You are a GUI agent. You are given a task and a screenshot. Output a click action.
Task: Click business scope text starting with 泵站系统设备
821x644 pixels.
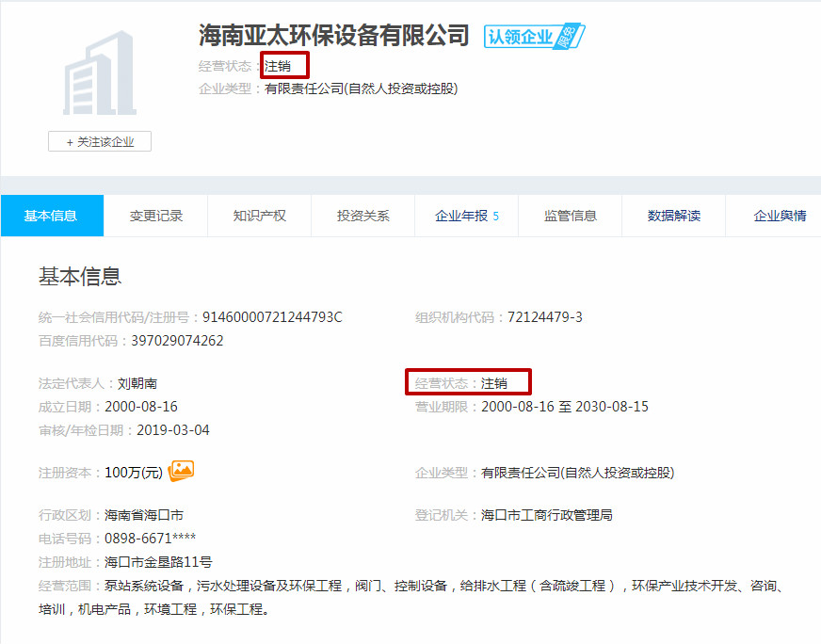[410, 598]
